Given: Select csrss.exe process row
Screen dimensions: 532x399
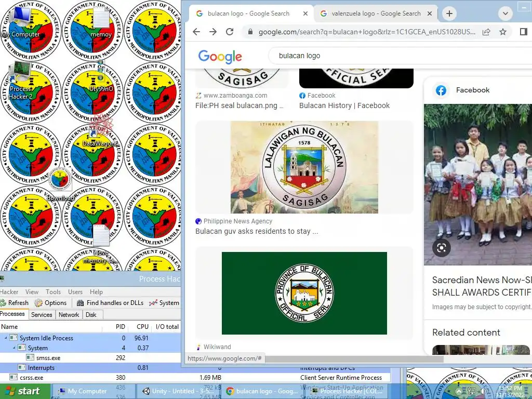Looking at the screenshot, I should 195,377.
